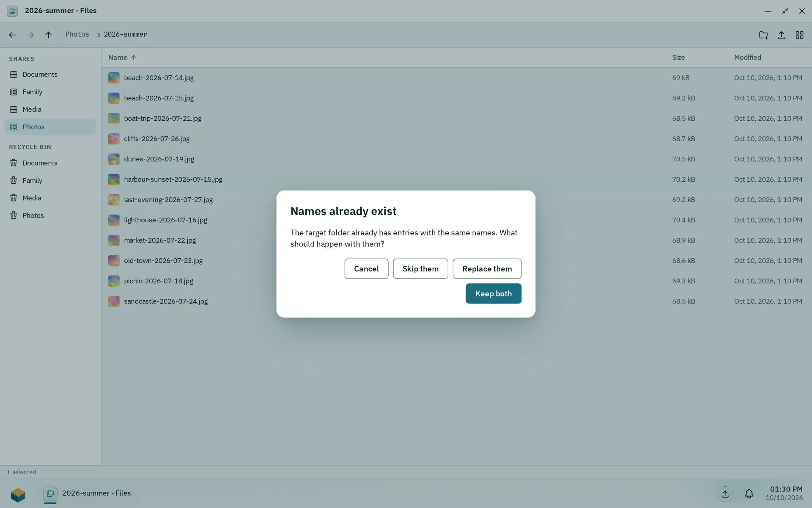Create a new folder from toolbar
812x508 pixels.
(x=763, y=35)
